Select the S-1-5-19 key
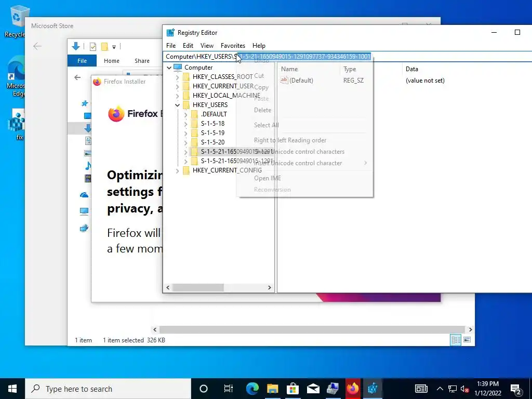This screenshot has width=532, height=399. coord(212,133)
